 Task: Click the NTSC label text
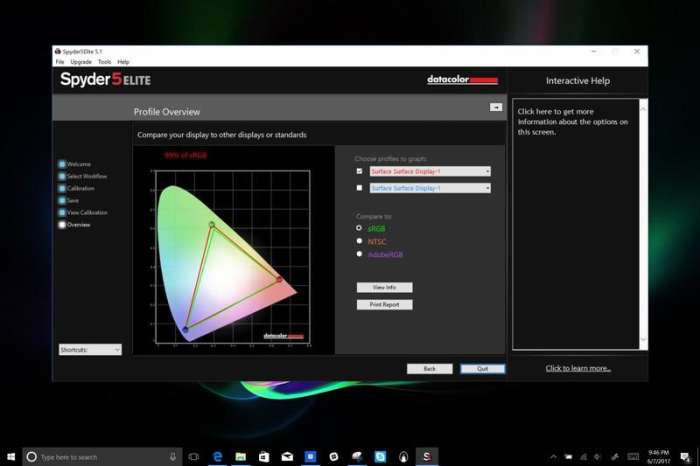[x=377, y=241]
